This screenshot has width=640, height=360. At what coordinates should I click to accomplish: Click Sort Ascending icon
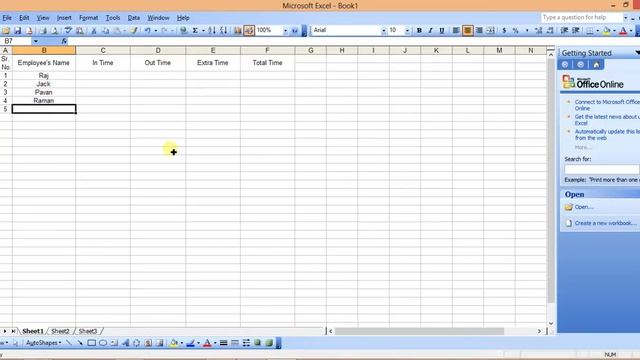coord(212,31)
